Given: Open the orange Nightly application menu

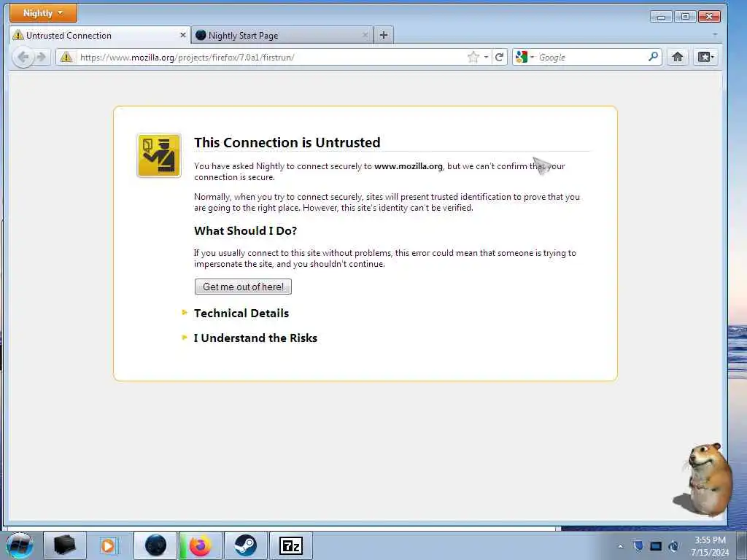Looking at the screenshot, I should [43, 13].
